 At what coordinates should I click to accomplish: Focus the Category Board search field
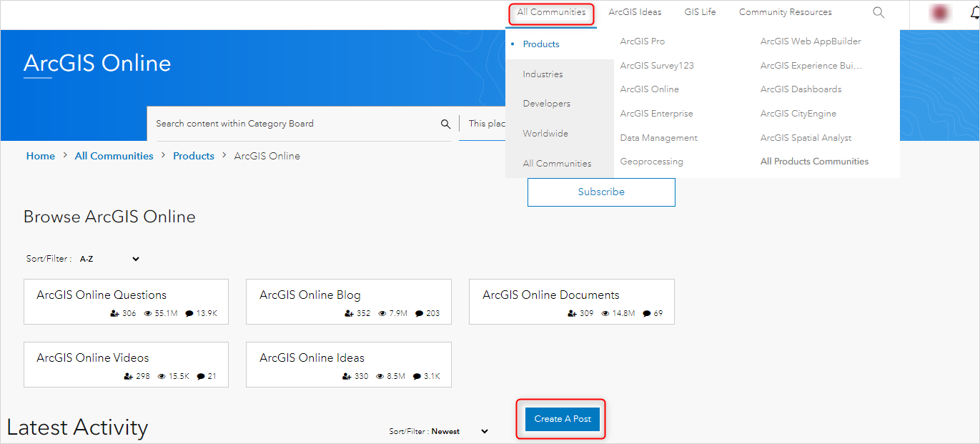(x=295, y=124)
